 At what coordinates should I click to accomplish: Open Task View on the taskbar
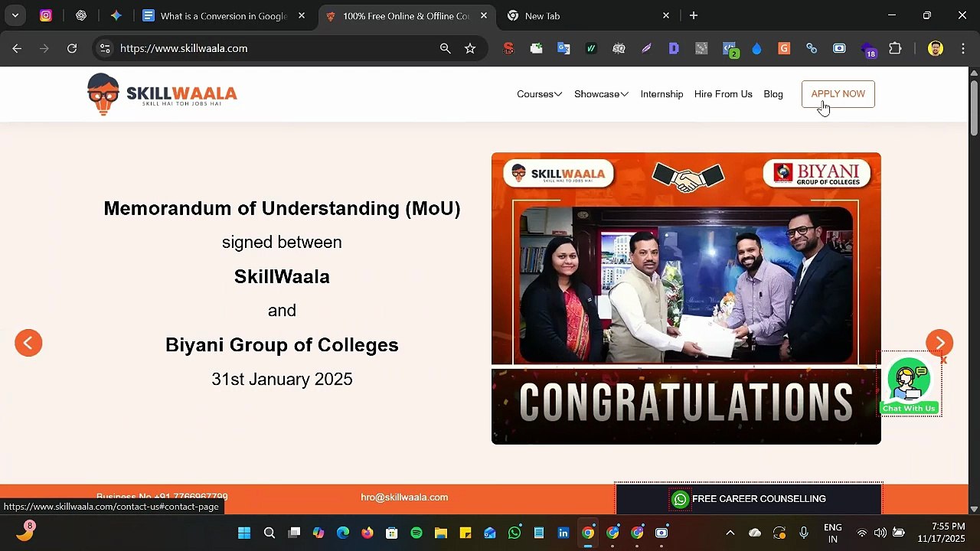pyautogui.click(x=294, y=533)
